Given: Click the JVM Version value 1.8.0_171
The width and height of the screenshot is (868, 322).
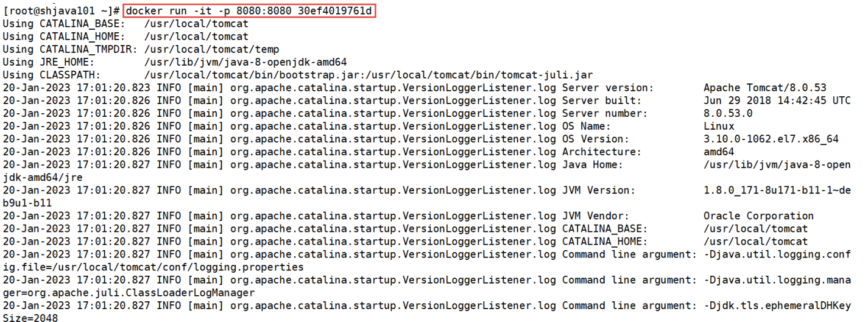Looking at the screenshot, I should pos(777,190).
